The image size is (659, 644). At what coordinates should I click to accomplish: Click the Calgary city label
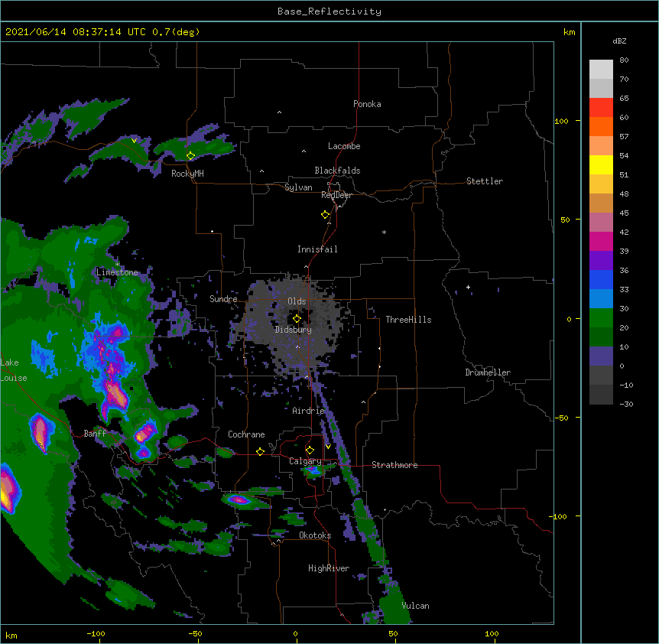point(305,461)
